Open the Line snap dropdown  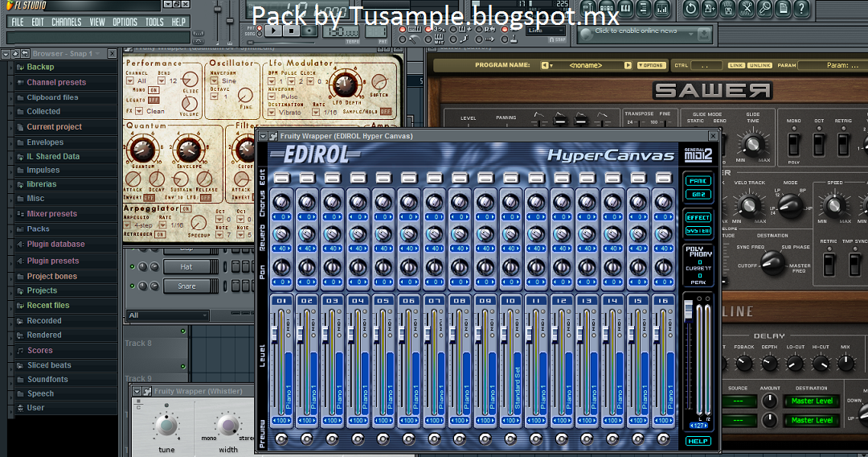tap(545, 31)
